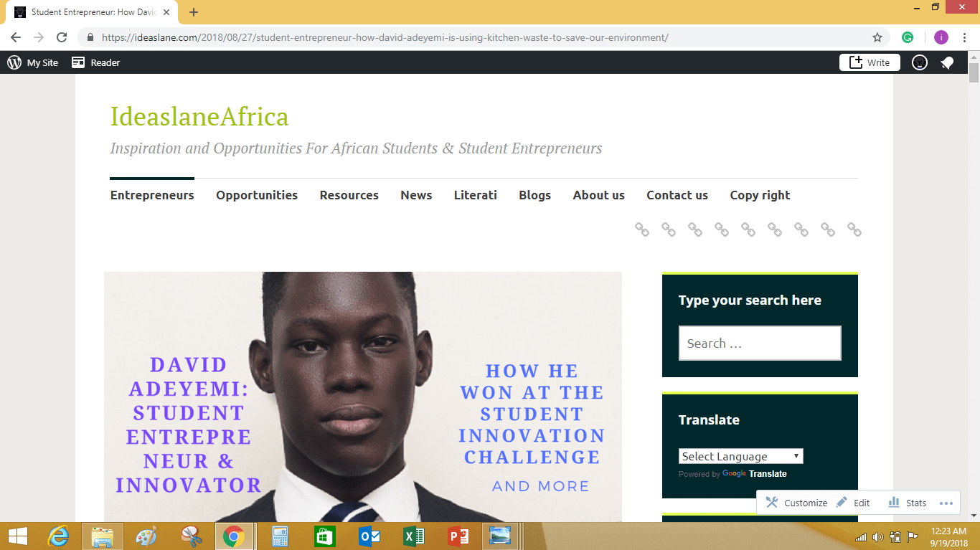
Task: Open the photo viewer taskbar icon
Action: (x=499, y=536)
